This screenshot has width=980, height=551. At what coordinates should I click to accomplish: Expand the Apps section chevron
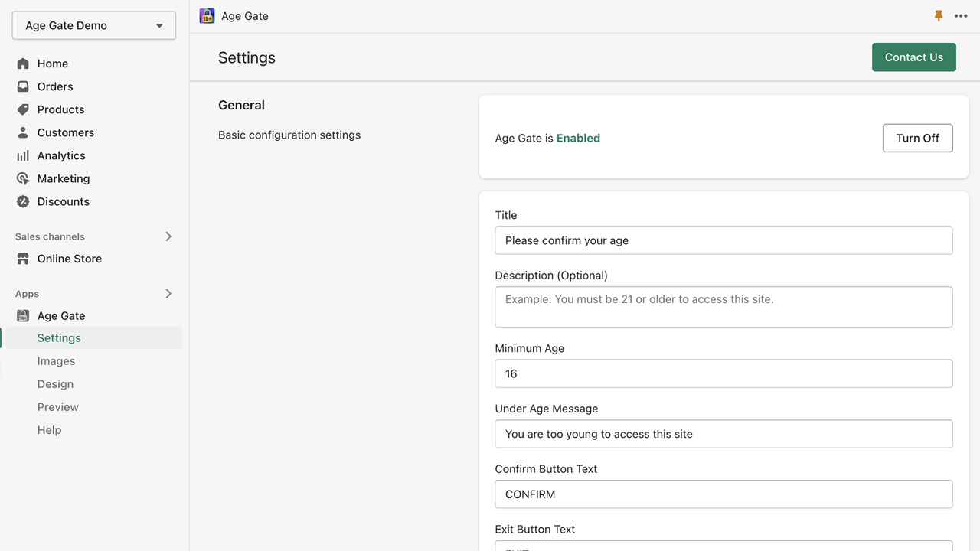point(168,294)
